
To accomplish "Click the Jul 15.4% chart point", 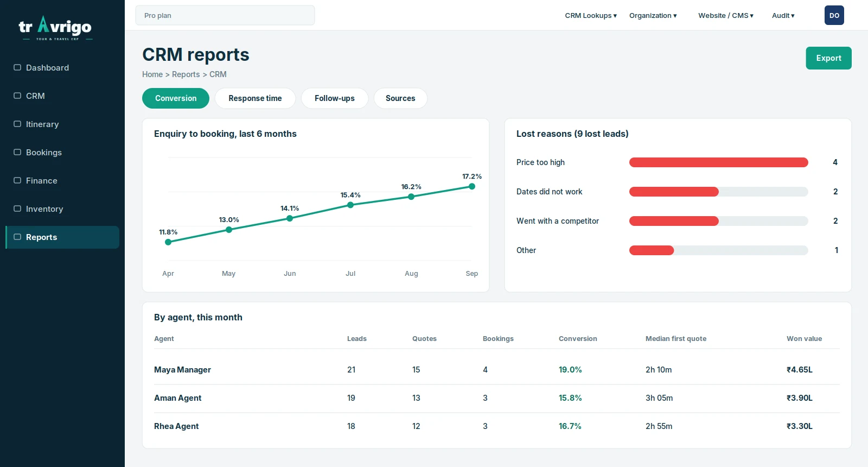I will click(350, 205).
